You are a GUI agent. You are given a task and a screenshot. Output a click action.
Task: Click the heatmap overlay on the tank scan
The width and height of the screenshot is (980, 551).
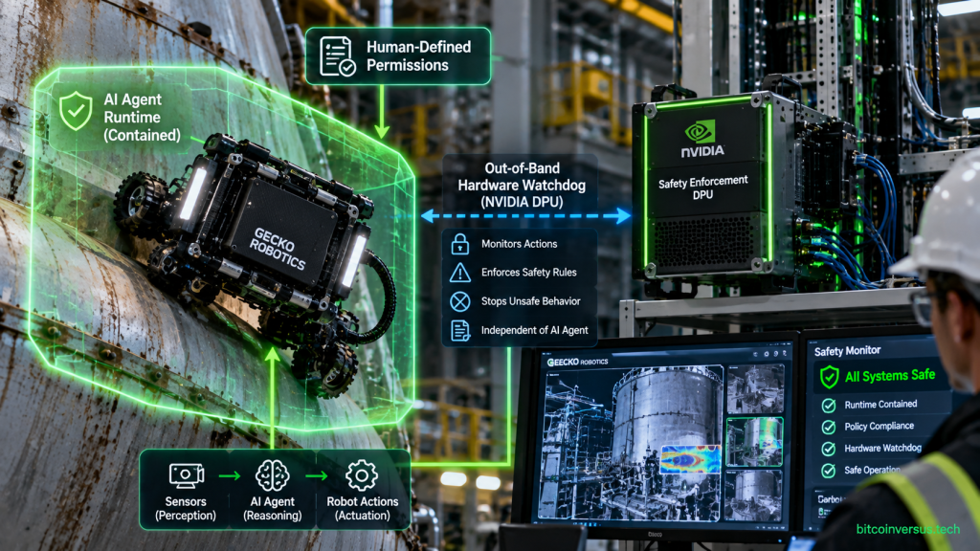pyautogui.click(x=690, y=458)
